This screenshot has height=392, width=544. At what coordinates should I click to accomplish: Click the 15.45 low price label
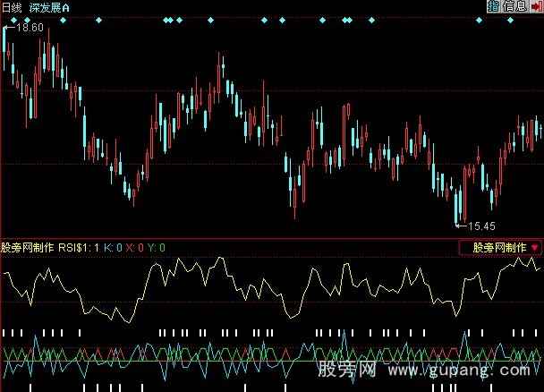coord(481,226)
